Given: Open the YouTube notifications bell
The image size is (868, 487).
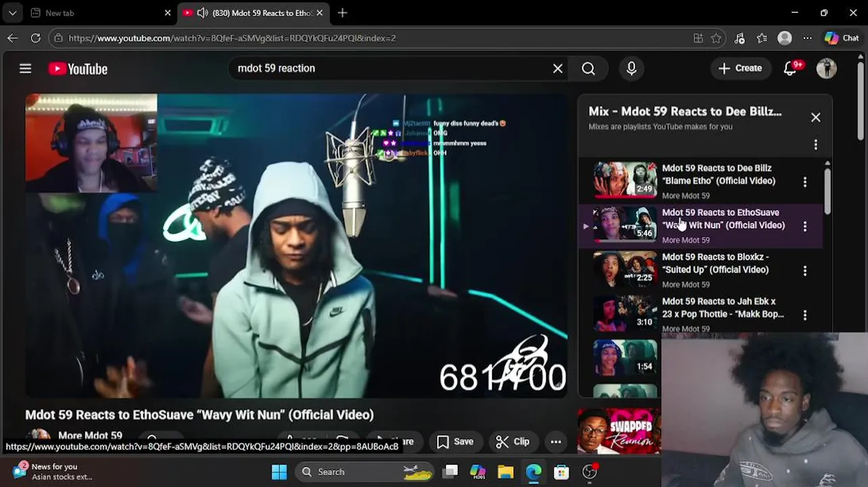Looking at the screenshot, I should click(790, 68).
